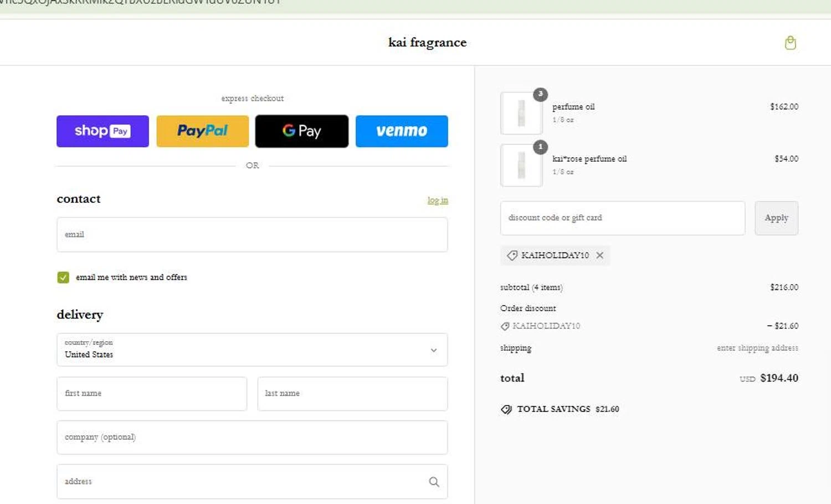The width and height of the screenshot is (831, 504).
Task: Click the Total Savings tag icon
Action: [506, 409]
